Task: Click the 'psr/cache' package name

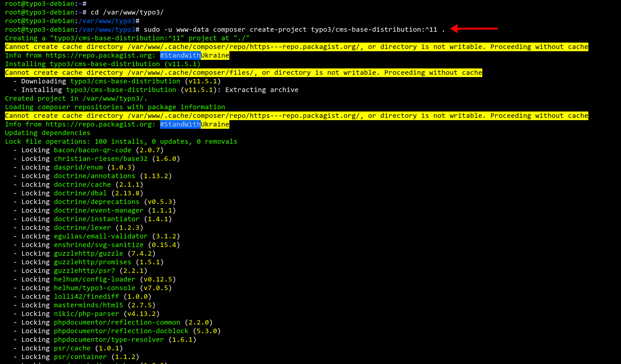Action: [72, 348]
